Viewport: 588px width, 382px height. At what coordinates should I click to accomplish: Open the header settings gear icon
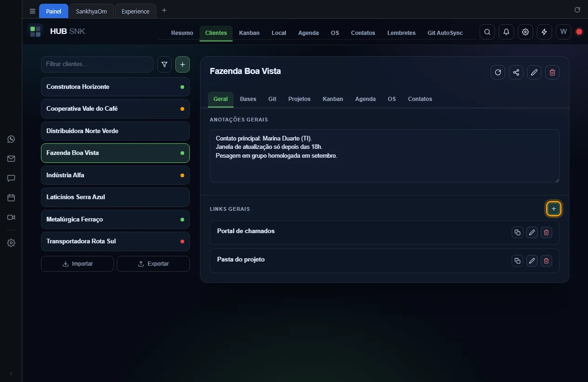(525, 32)
